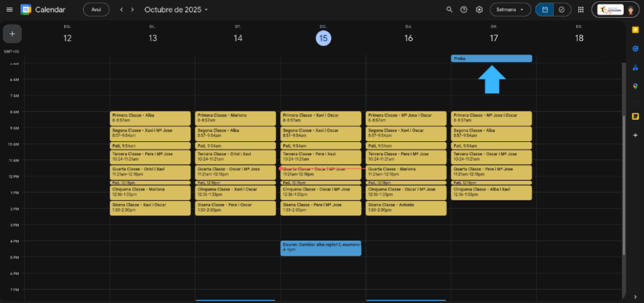Open the help question mark icon
The width and height of the screenshot is (644, 303).
[464, 9]
